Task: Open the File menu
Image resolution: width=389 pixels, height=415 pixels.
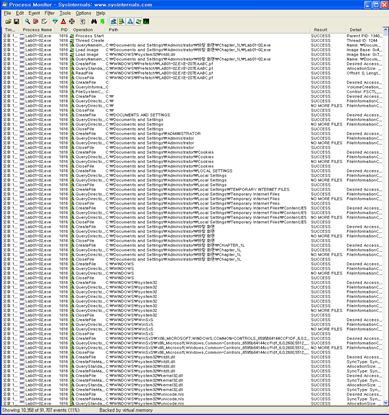Action: pos(7,13)
